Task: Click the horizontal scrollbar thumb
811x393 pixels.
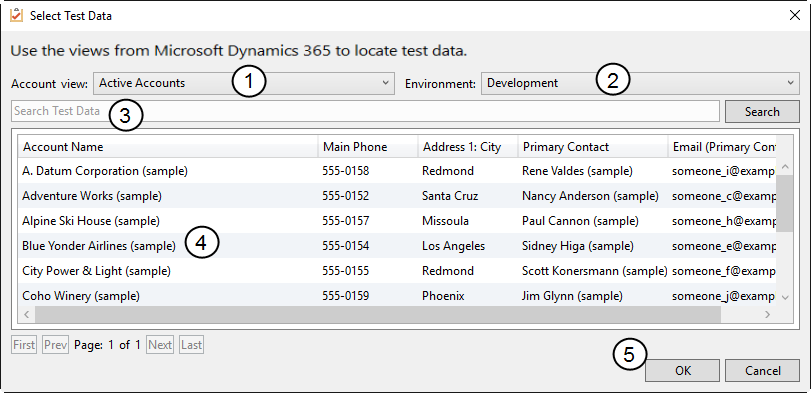Action: coord(378,314)
